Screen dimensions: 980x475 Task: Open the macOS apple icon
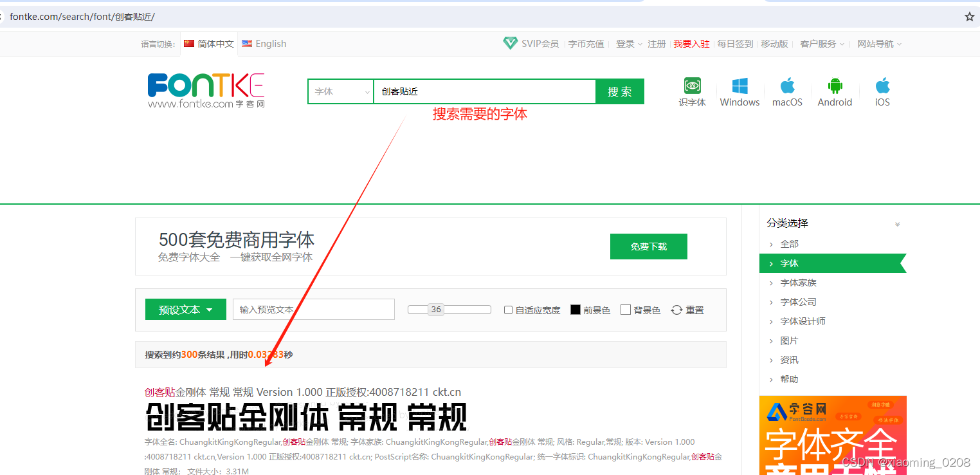tap(787, 86)
